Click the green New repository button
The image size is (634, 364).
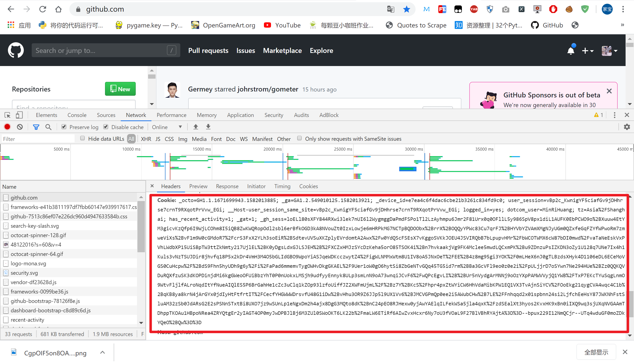120,89
